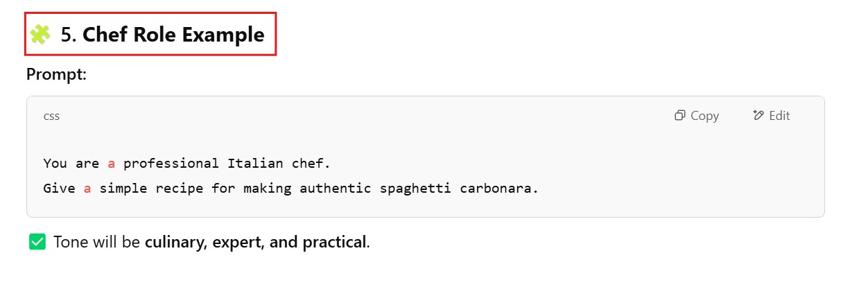Viewport: 868px width, 287px height.
Task: Click the bold 'culinary, expert, and practical' text
Action: point(255,243)
